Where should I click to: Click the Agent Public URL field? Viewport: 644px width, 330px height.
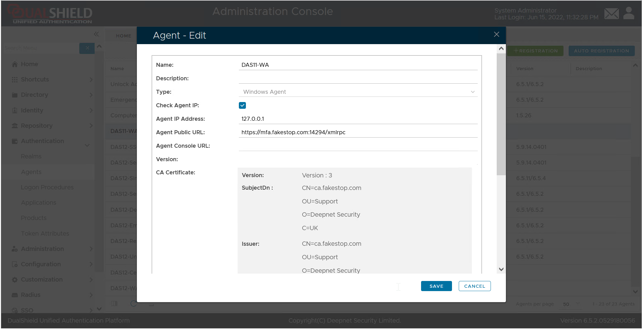(358, 132)
